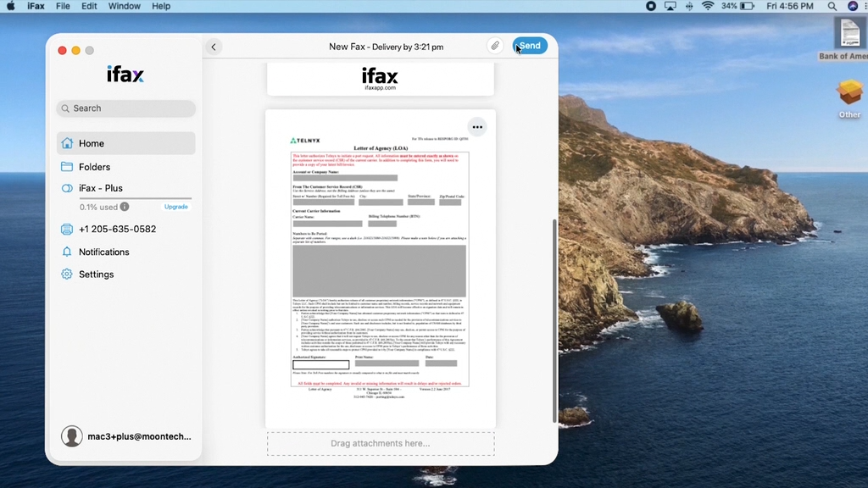Click the Wi-Fi status icon
This screenshot has width=868, height=488.
point(708,6)
